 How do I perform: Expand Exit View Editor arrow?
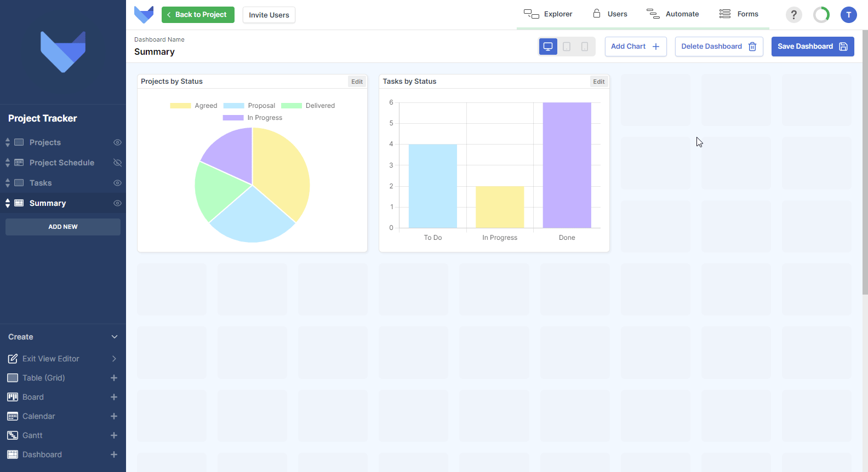pos(114,359)
